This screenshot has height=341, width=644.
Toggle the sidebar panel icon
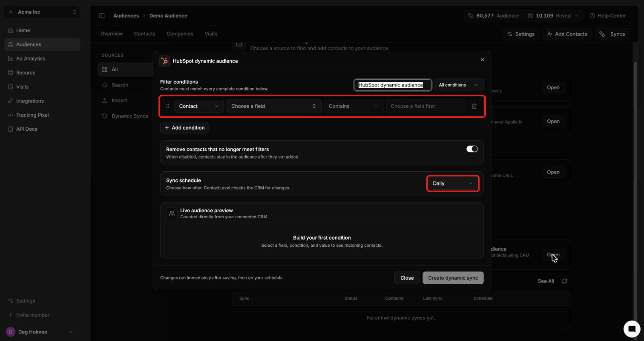point(102,16)
